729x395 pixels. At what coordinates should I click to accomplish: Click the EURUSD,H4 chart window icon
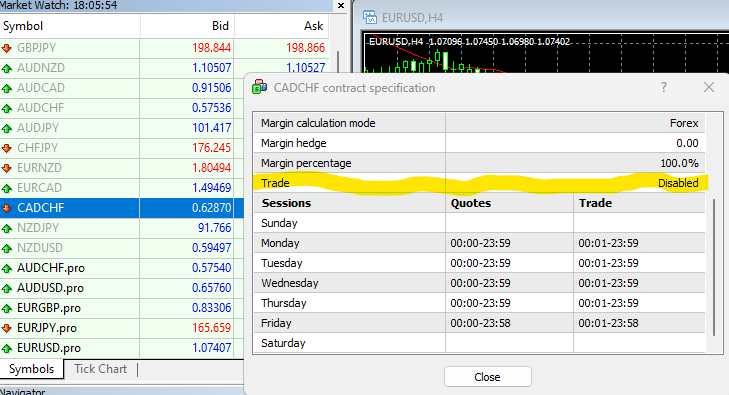coord(370,17)
